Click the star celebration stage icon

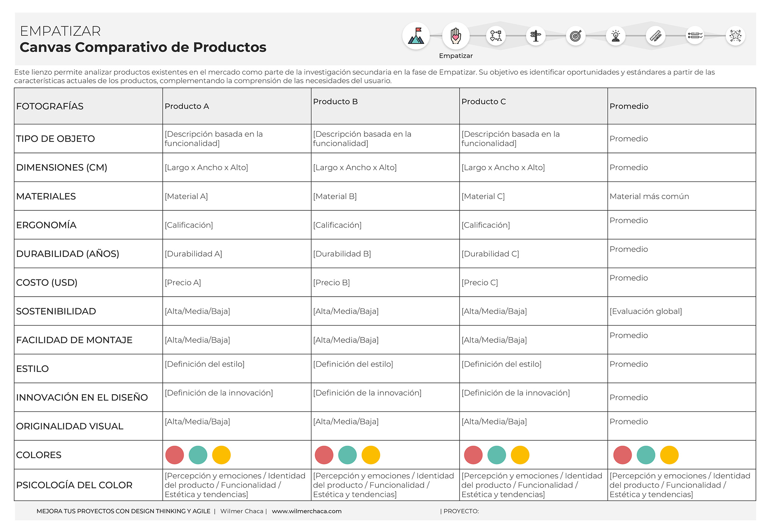point(735,36)
